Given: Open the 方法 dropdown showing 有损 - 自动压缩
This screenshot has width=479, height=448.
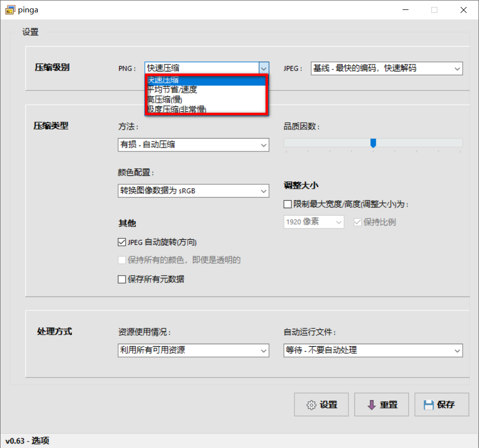Looking at the screenshot, I should point(264,145).
